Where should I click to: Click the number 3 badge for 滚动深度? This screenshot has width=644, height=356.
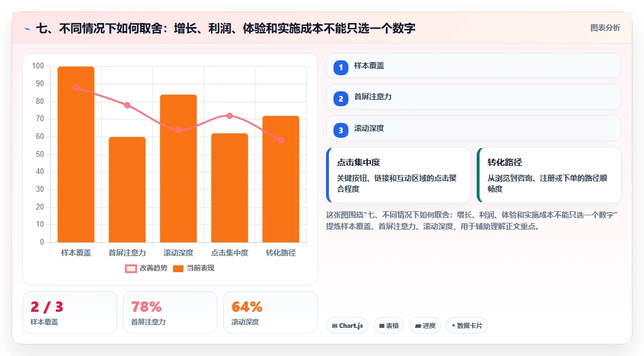340,130
